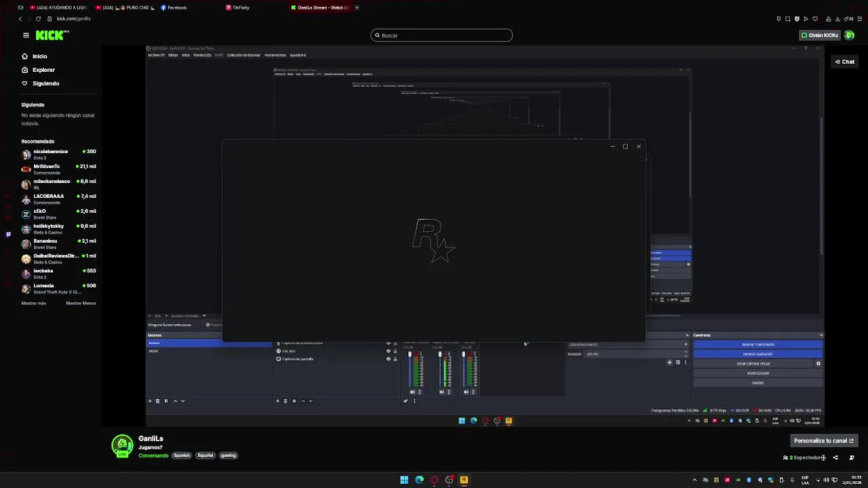Open OBS transition type dropdown
Viewport: 868px width, 488px height.
tap(628, 344)
